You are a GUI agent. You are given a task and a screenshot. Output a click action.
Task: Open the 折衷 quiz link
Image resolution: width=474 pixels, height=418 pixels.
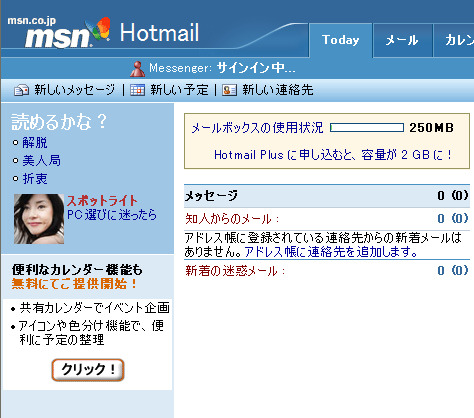[x=35, y=179]
